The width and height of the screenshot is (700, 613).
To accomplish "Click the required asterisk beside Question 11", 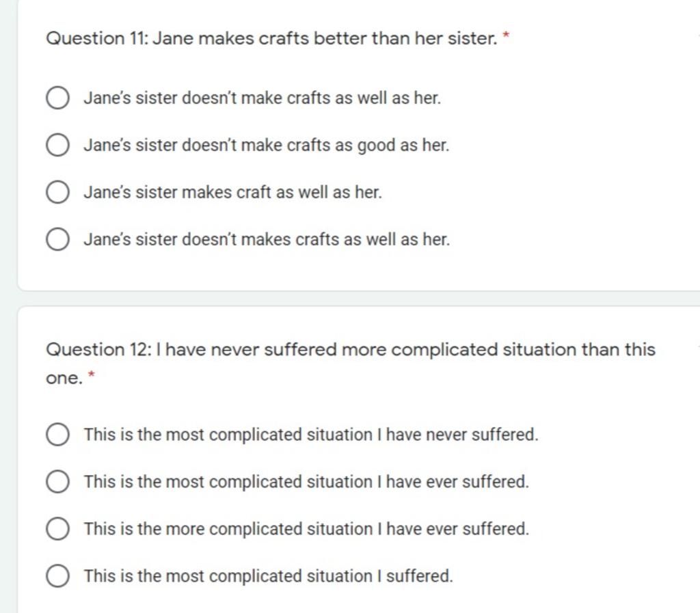I will pyautogui.click(x=506, y=35).
